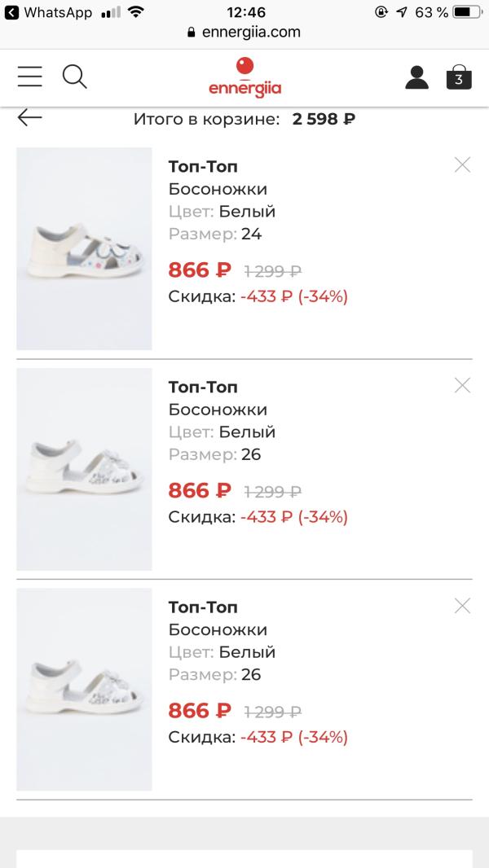Open the size 24 sandal product image
Viewport: 489px width, 868px height.
[x=84, y=248]
